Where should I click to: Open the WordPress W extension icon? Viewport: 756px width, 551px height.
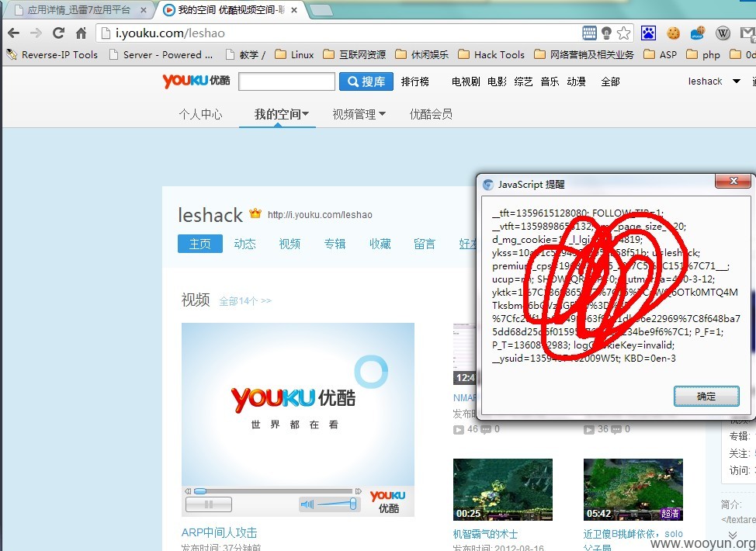click(x=723, y=33)
